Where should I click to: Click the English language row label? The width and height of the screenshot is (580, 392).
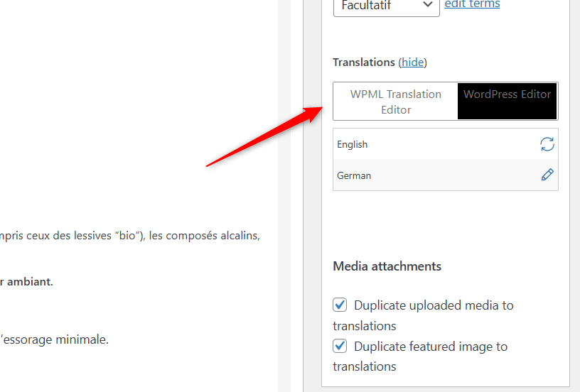pos(352,144)
